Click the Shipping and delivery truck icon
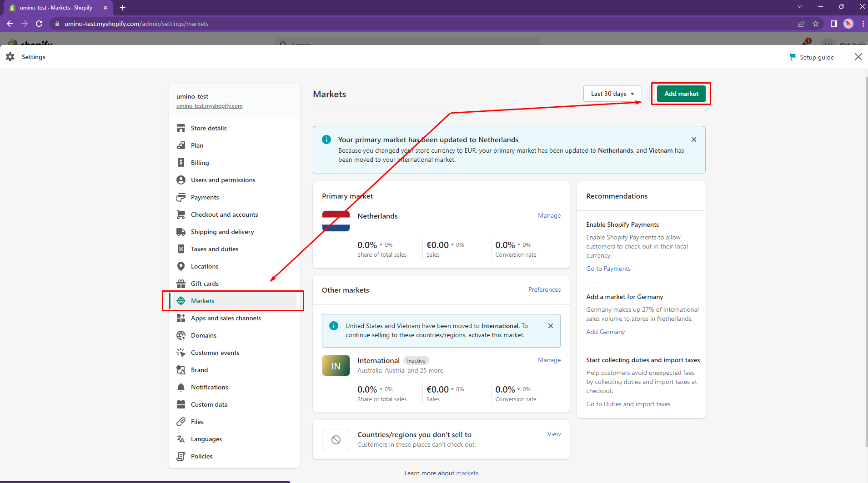 [181, 232]
